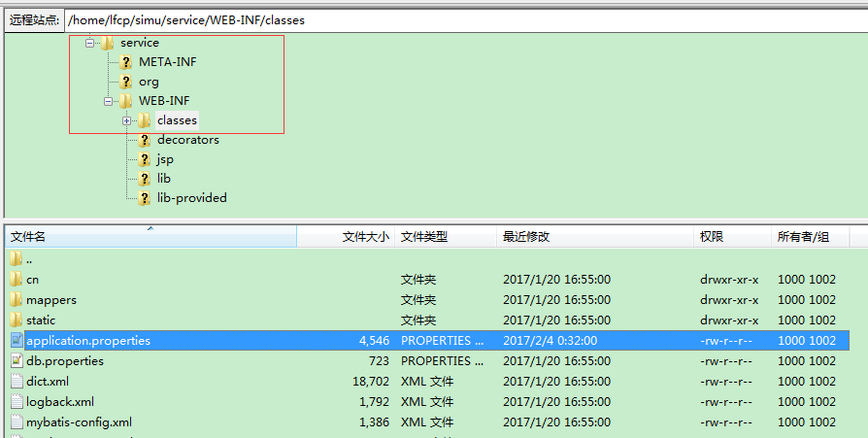
Task: Click the jsp unknown-folder question mark icon
Action: [x=145, y=159]
